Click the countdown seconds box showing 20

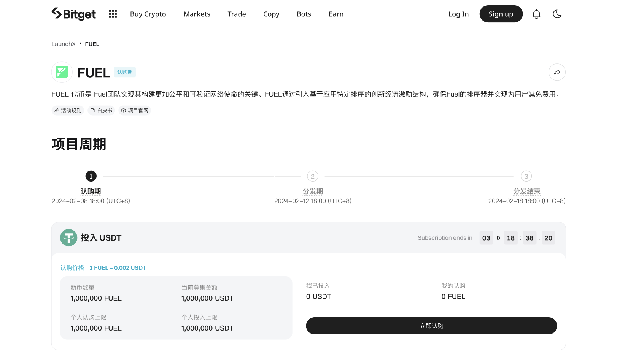(549, 238)
